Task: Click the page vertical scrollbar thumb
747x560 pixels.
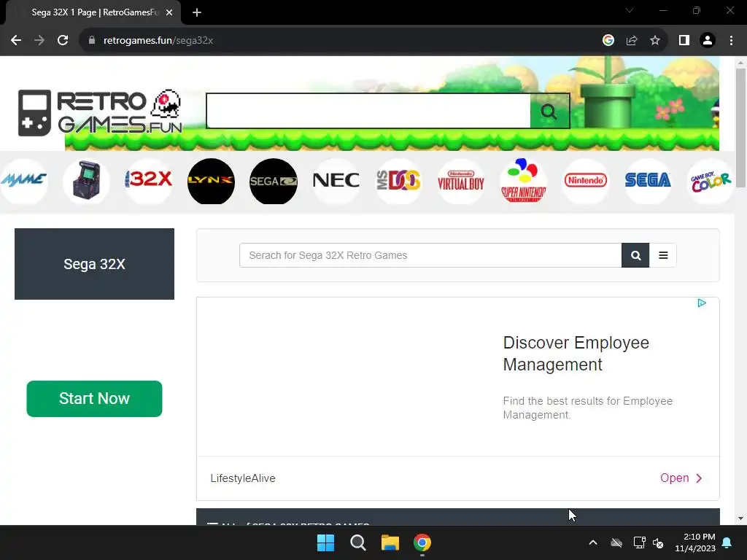Action: tap(740, 128)
